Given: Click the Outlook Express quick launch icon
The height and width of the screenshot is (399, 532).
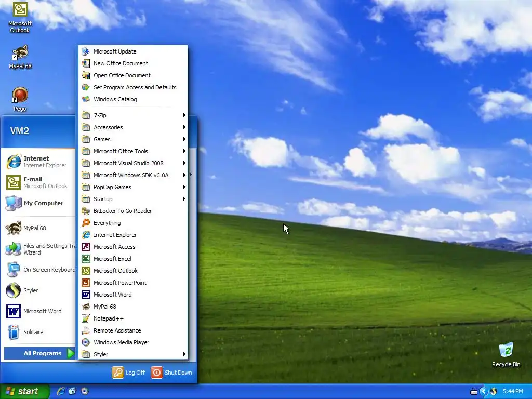Looking at the screenshot, I should click(x=72, y=391).
